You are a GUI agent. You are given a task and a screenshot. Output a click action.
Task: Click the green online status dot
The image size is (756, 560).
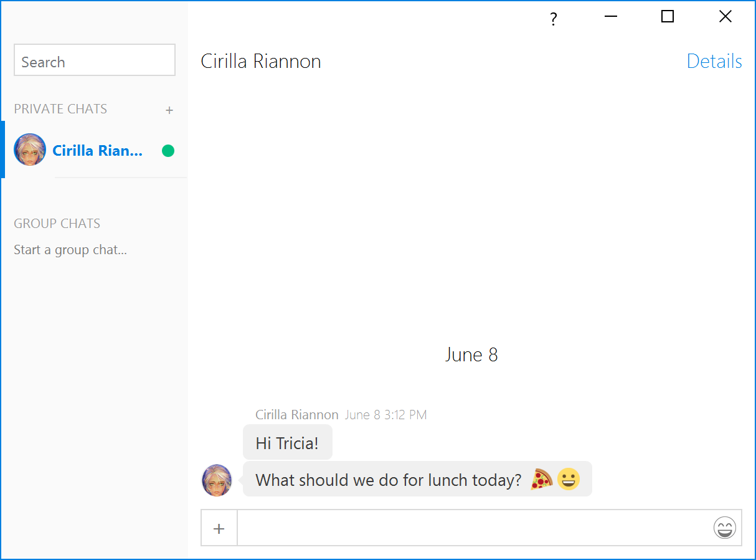[168, 151]
